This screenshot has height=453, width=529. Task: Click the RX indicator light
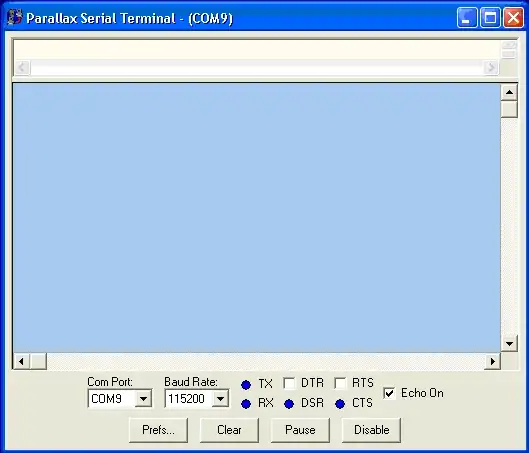tap(246, 403)
